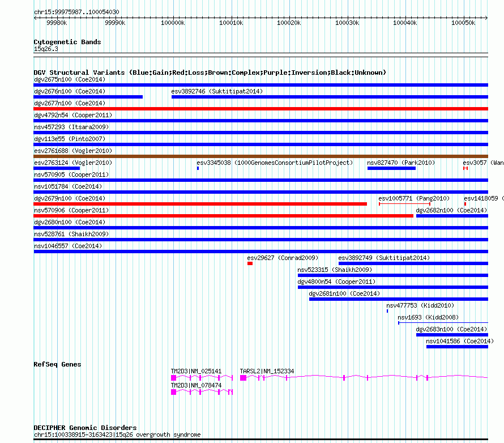Open variant dgv2682n100 (Coe2014) label
This screenshot has width=504, height=443.
pyautogui.click(x=451, y=210)
